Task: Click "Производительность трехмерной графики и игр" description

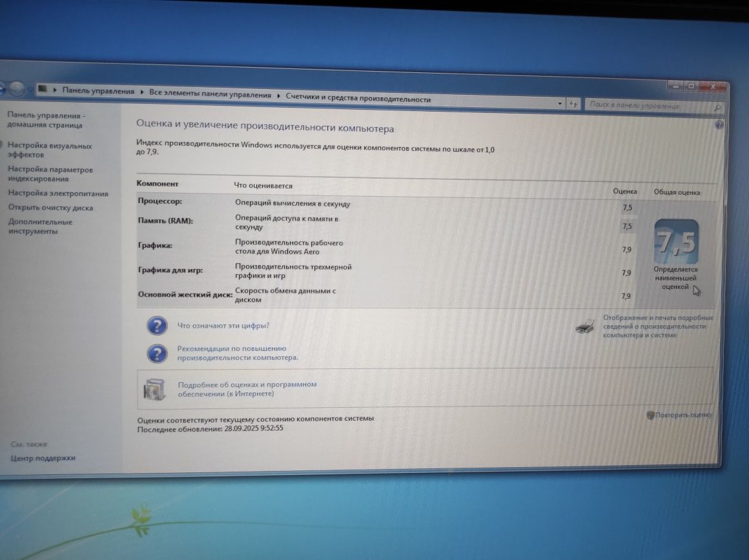Action: pos(292,271)
